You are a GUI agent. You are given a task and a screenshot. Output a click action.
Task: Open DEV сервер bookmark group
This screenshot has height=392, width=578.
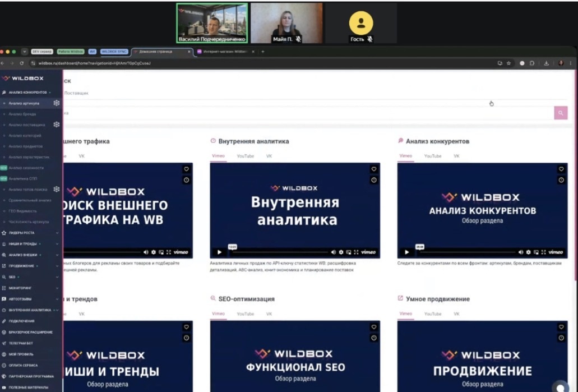[42, 52]
